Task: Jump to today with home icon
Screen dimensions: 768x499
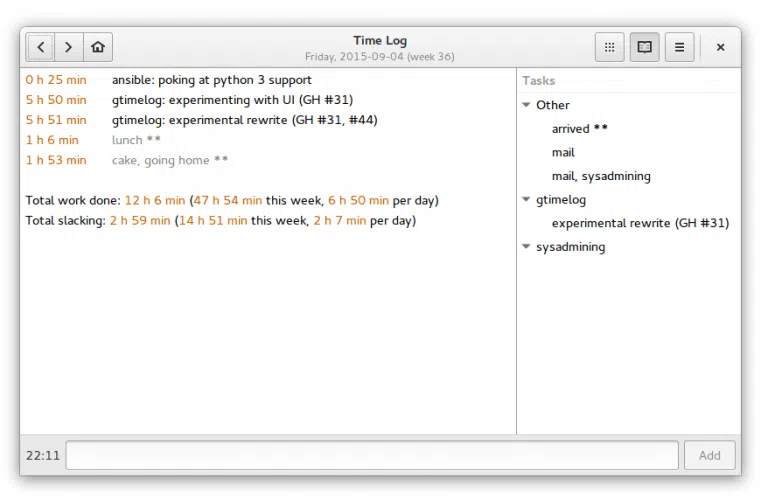Action: tap(97, 47)
